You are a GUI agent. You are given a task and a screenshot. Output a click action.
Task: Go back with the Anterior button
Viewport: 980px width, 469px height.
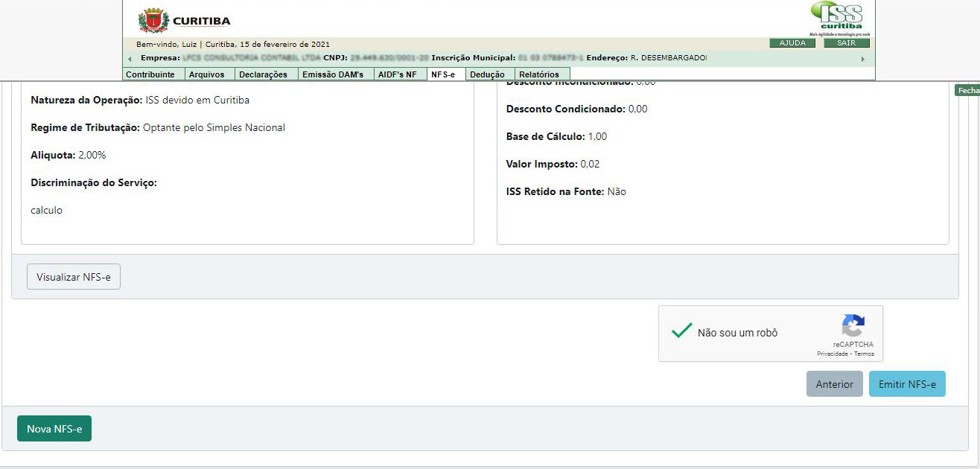click(834, 384)
